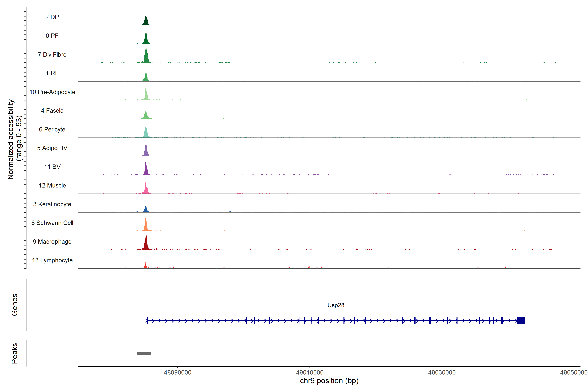
Task: Click the first exon at Usp28 gene start
Action: pos(147,320)
